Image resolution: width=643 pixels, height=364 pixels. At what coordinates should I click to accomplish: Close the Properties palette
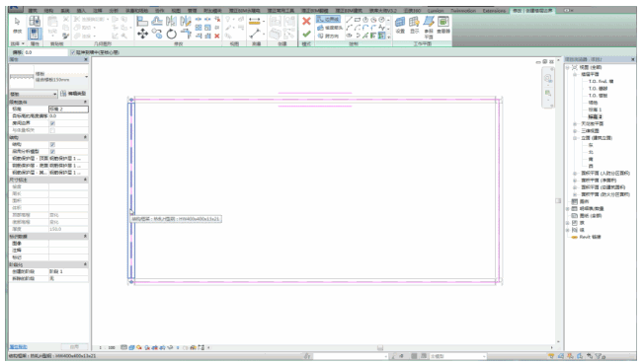pyautogui.click(x=86, y=59)
